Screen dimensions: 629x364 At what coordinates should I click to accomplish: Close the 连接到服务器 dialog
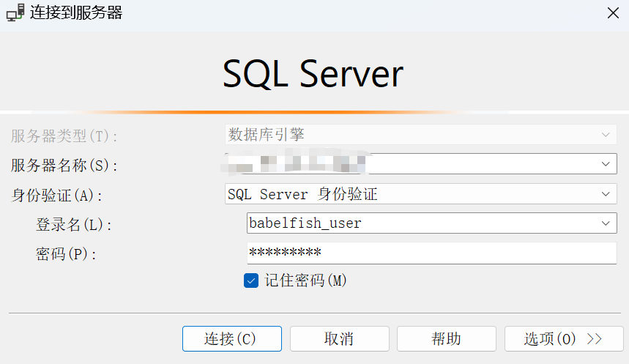(612, 12)
